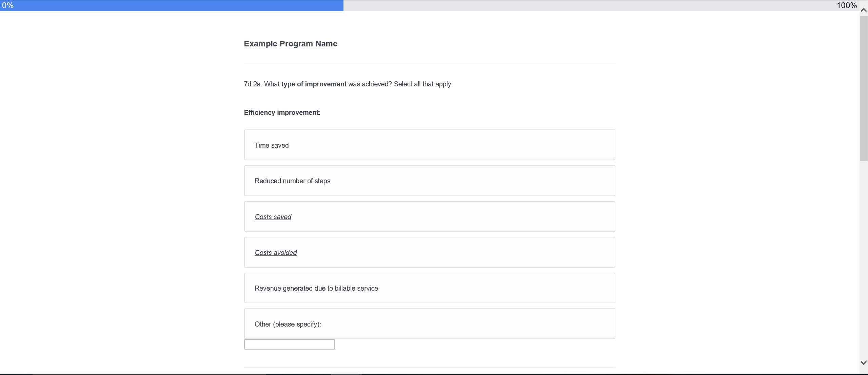Click the underlined Costs saved definition text
868x375 pixels.
pyautogui.click(x=273, y=217)
